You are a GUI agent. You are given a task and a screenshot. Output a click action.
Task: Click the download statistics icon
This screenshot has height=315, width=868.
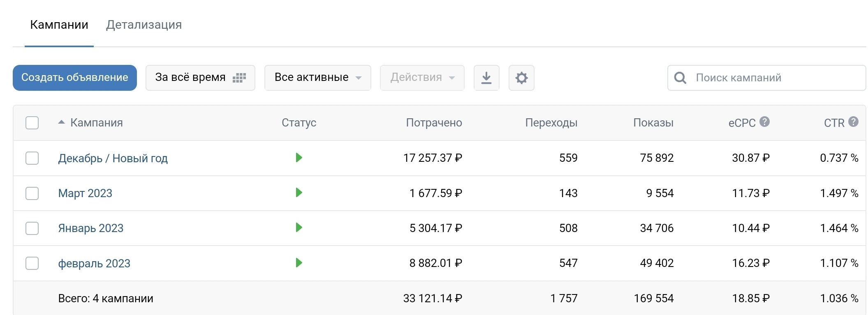pyautogui.click(x=486, y=78)
